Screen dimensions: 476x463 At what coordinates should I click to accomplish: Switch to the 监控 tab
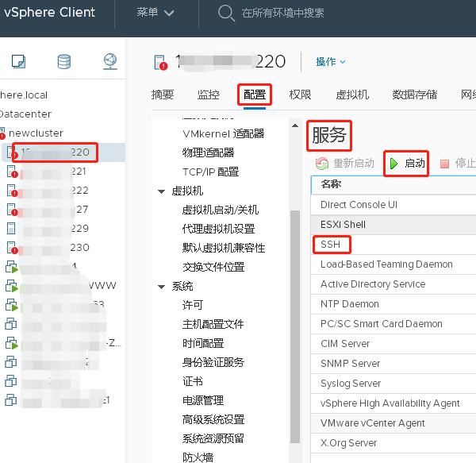point(208,95)
